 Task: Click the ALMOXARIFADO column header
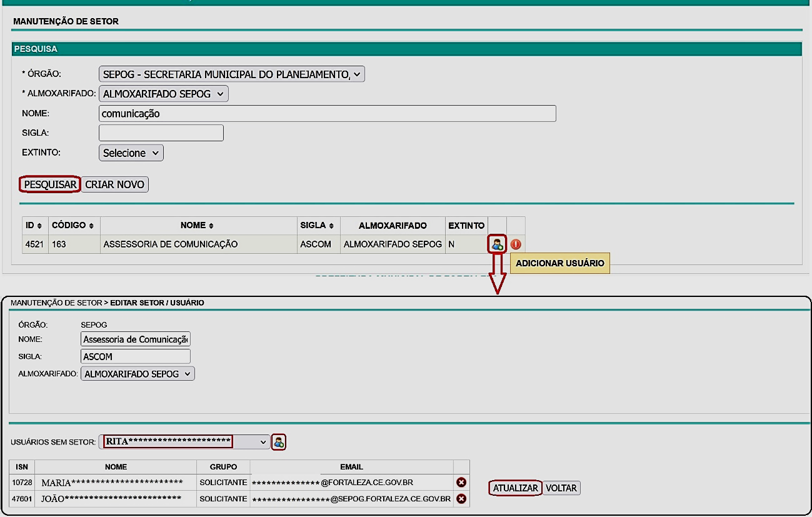coord(393,225)
